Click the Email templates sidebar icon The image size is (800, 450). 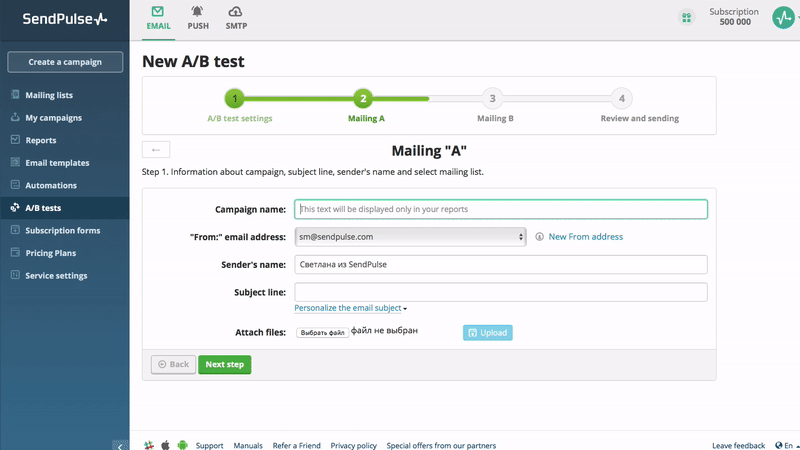(15, 162)
